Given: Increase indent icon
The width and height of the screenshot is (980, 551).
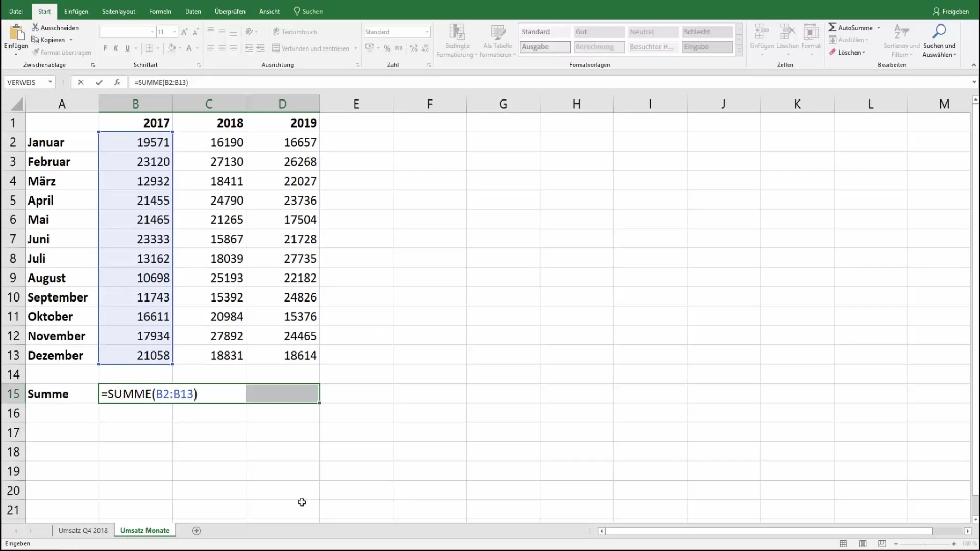Looking at the screenshot, I should (260, 48).
